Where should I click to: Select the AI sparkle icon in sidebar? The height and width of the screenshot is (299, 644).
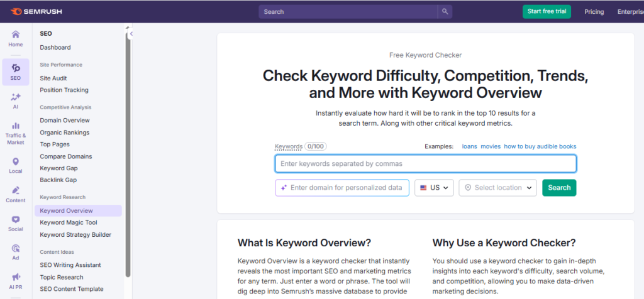16,97
